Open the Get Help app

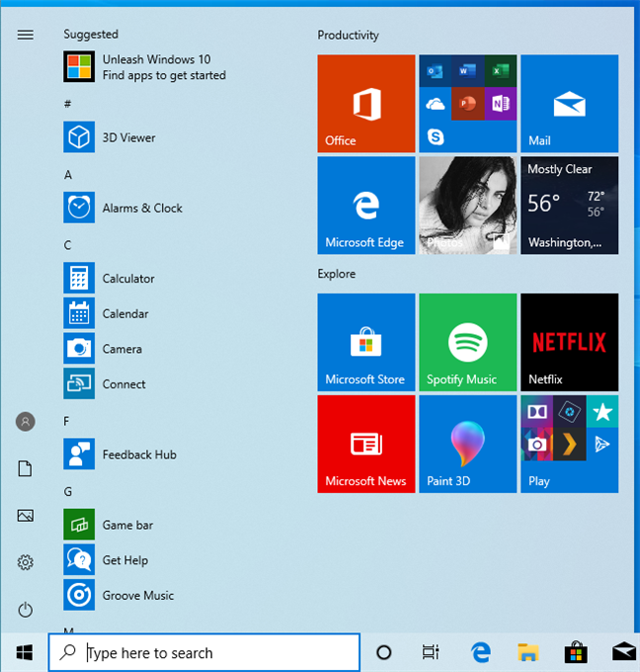pos(106,559)
